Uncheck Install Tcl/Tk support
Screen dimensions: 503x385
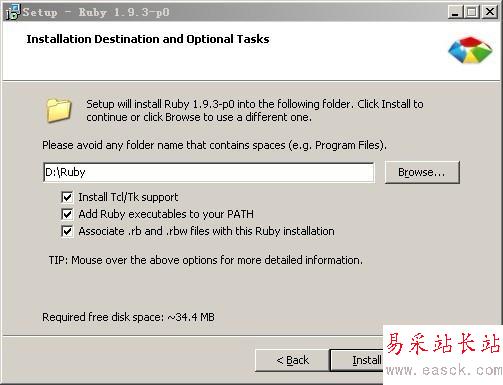[x=67, y=197]
